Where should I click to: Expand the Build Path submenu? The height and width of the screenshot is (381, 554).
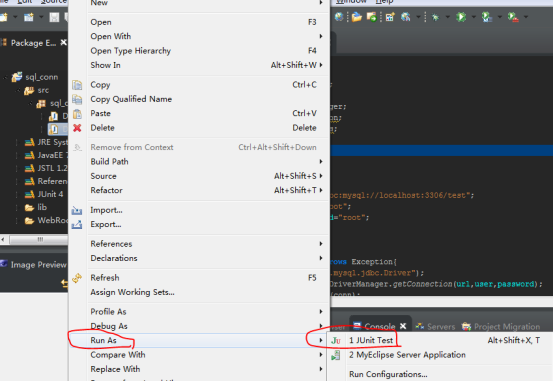(x=321, y=162)
